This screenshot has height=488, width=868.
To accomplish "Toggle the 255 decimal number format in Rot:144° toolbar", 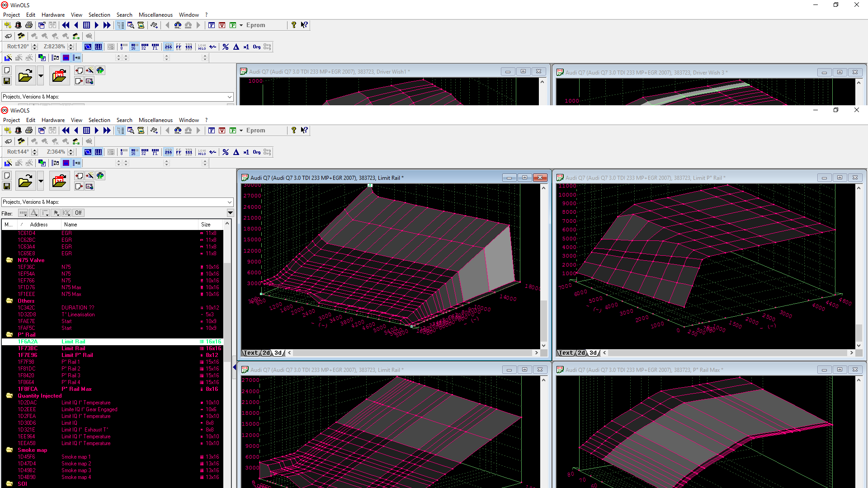I will click(168, 152).
